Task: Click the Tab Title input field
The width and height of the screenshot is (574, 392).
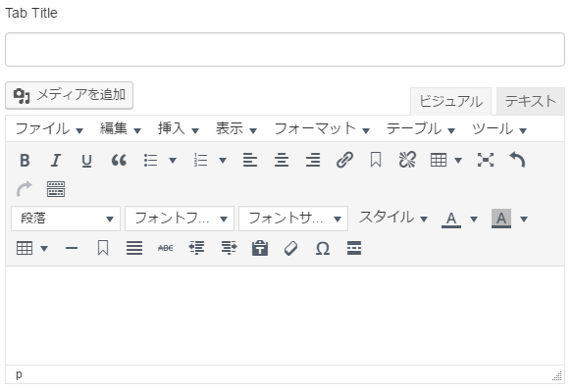Action: (285, 50)
